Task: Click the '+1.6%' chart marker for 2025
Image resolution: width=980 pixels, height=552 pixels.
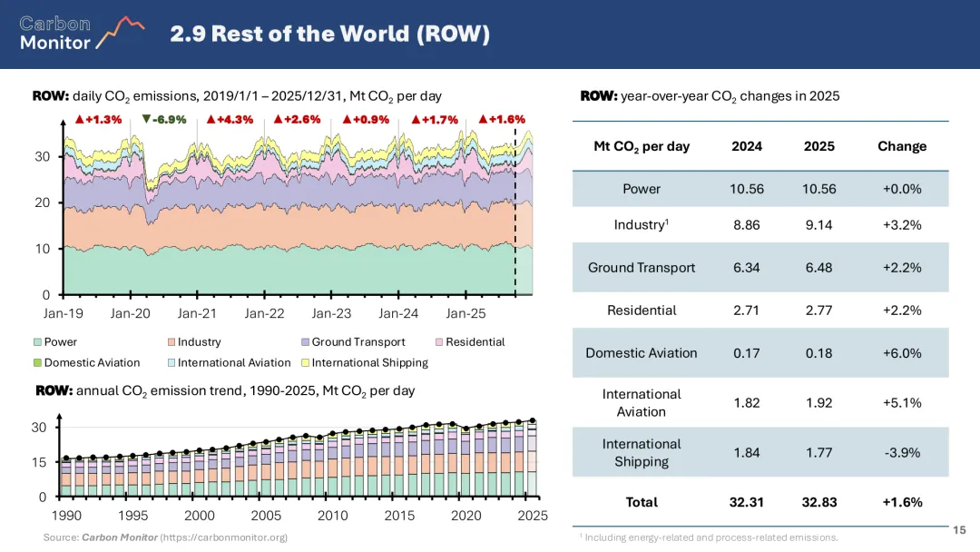Action: 502,120
